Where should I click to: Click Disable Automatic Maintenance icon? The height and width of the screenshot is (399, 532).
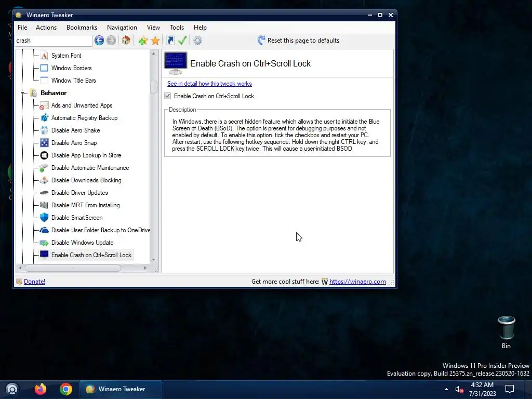tap(44, 168)
